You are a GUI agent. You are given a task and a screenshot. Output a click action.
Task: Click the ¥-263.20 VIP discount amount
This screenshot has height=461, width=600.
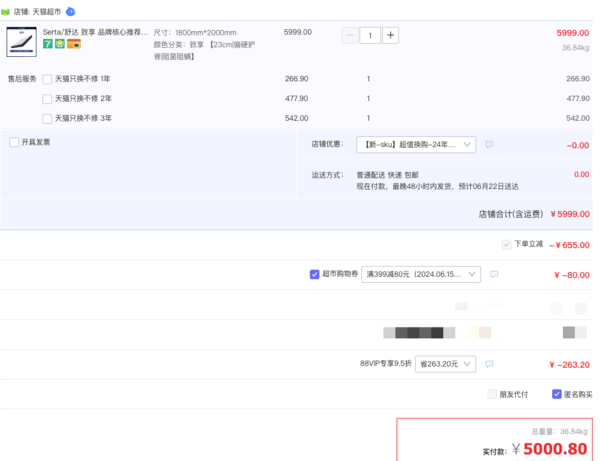point(569,365)
